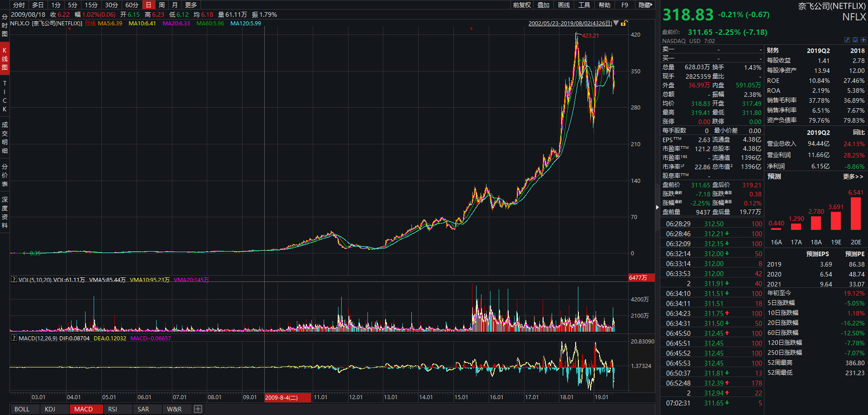Open the 成交明细 sidebar view

tap(5, 138)
